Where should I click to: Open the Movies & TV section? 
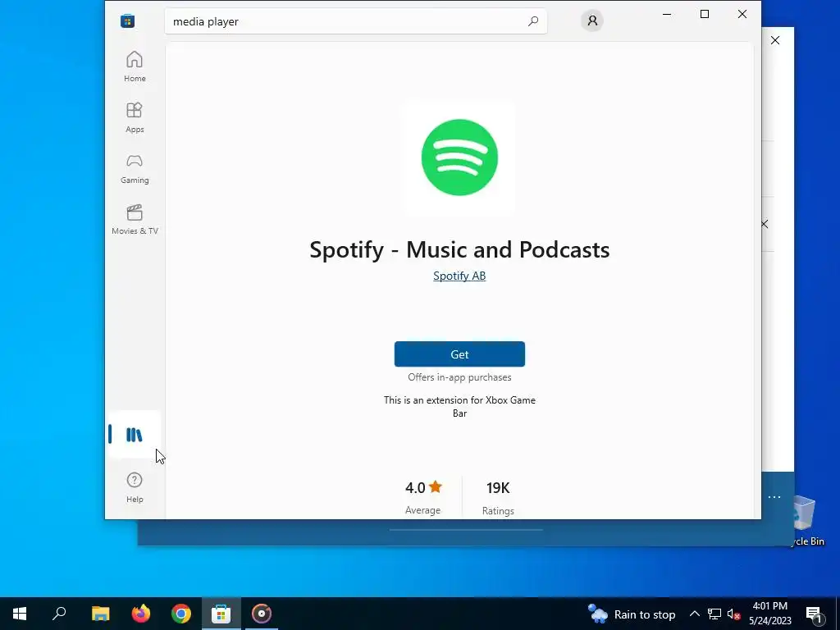pos(135,220)
